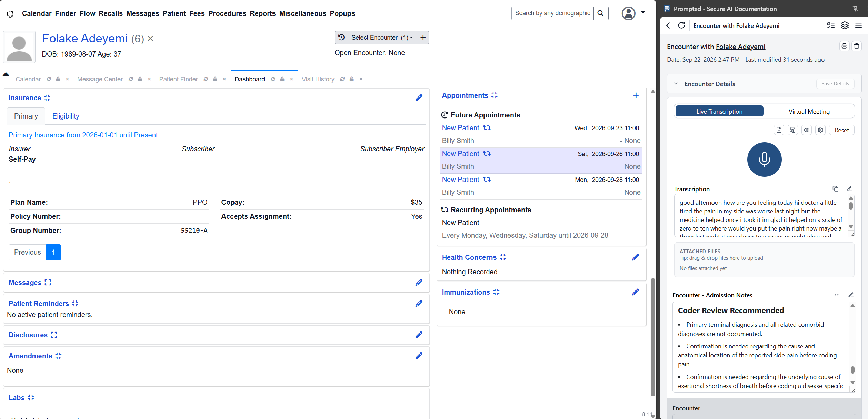This screenshot has height=419, width=868.
Task: Open Folake Adeyemi link in Prompted
Action: [740, 47]
